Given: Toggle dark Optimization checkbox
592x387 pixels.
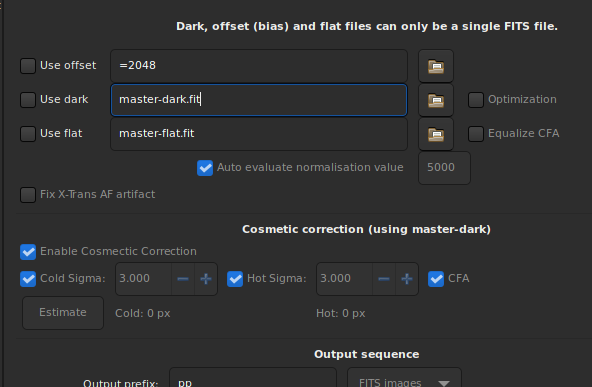Looking at the screenshot, I should (x=476, y=100).
